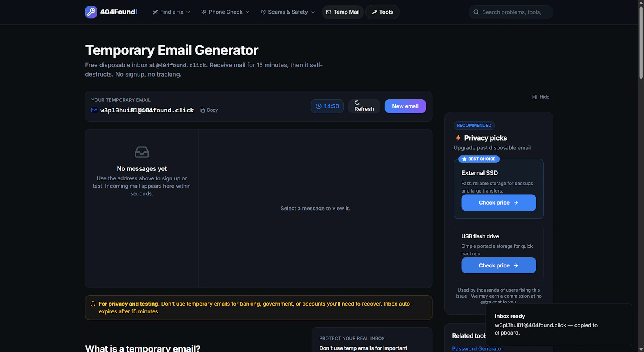Click the clock icon in the timer
This screenshot has width=644, height=352.
pyautogui.click(x=319, y=106)
